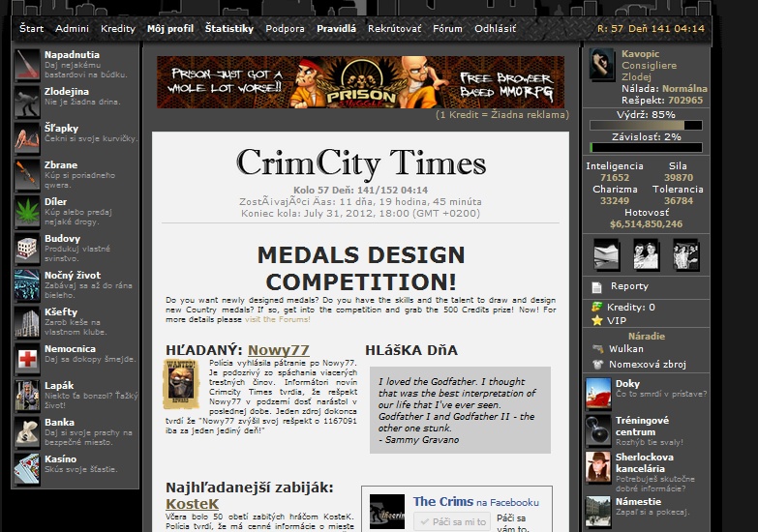Click the Výdrž stamina progress bar

tap(646, 126)
